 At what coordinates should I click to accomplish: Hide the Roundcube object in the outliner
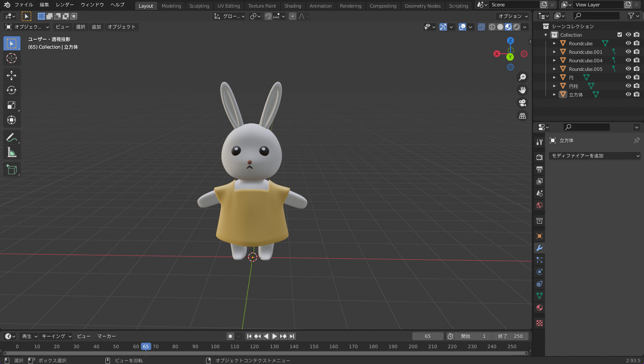[628, 43]
